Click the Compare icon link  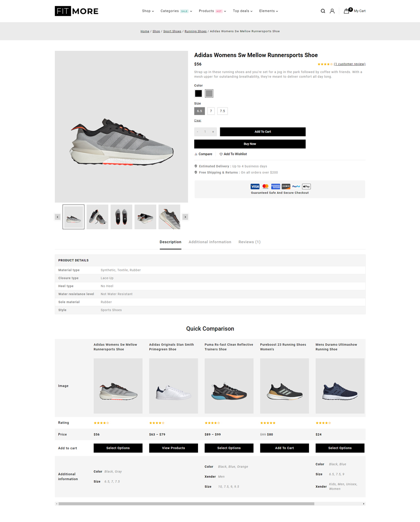[196, 154]
